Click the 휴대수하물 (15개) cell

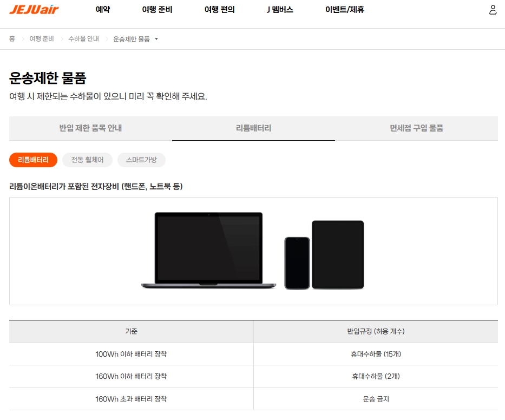click(x=376, y=354)
